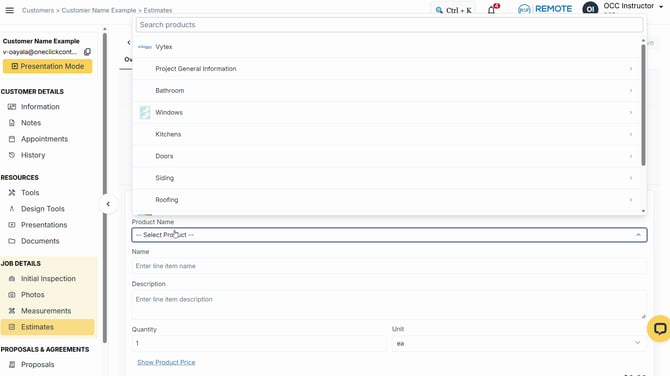Expand Bathroom category chevron
The width and height of the screenshot is (670, 376).
pyautogui.click(x=631, y=91)
